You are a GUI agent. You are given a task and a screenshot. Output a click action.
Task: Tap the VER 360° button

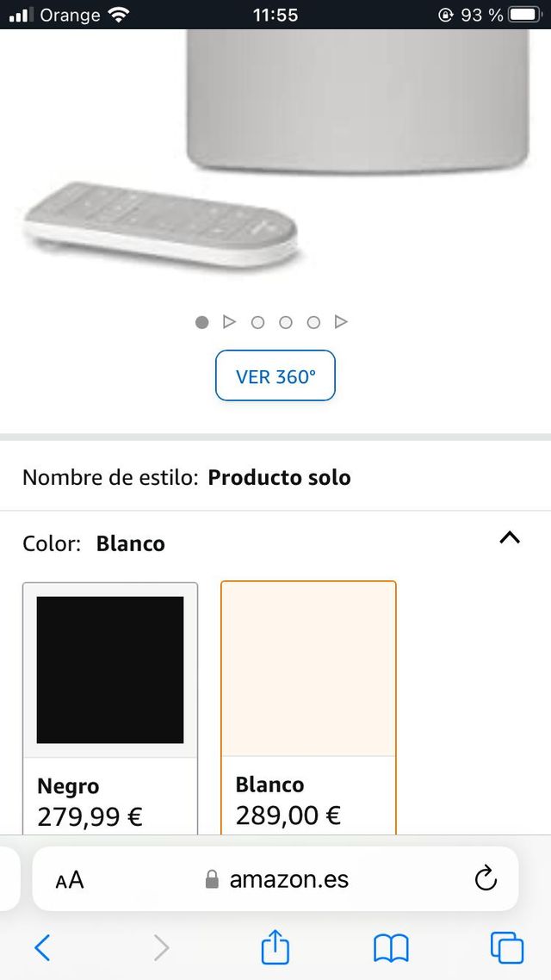[x=275, y=375]
